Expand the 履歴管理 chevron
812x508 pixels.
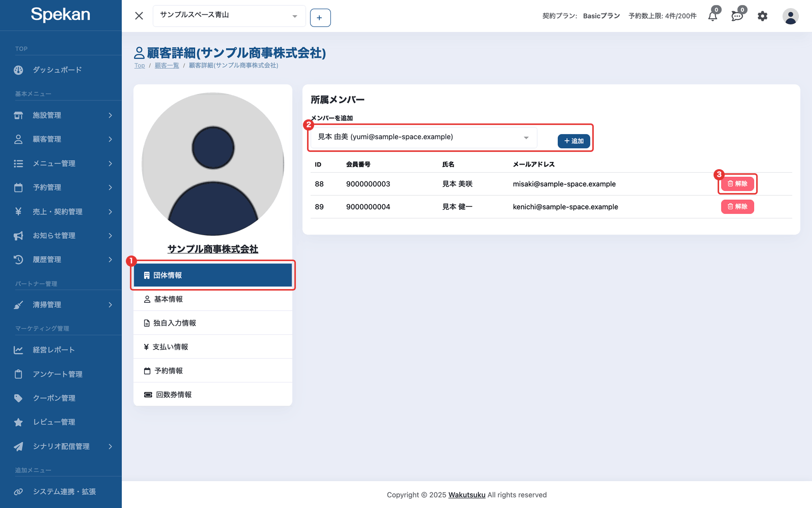pos(110,260)
